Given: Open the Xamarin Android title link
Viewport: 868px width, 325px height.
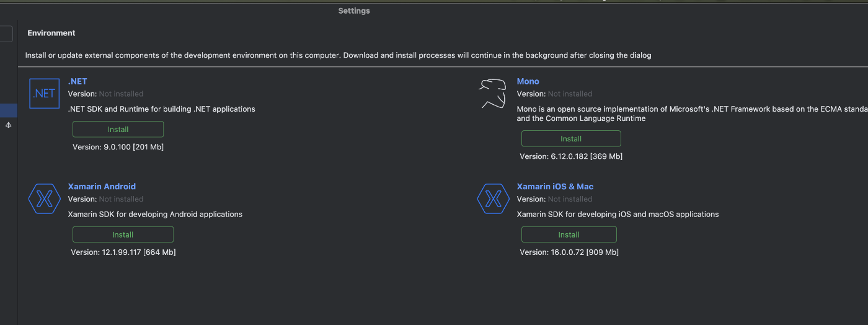Looking at the screenshot, I should [x=102, y=186].
